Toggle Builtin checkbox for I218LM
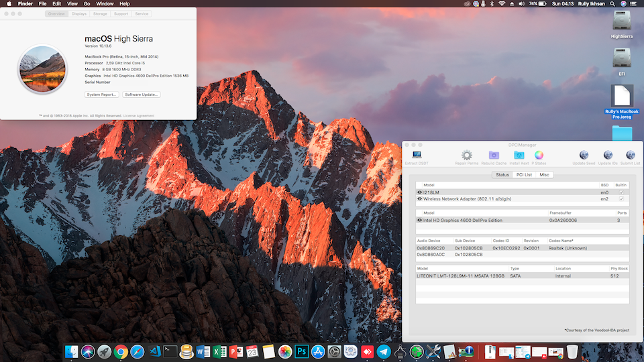The width and height of the screenshot is (644, 362). click(621, 192)
